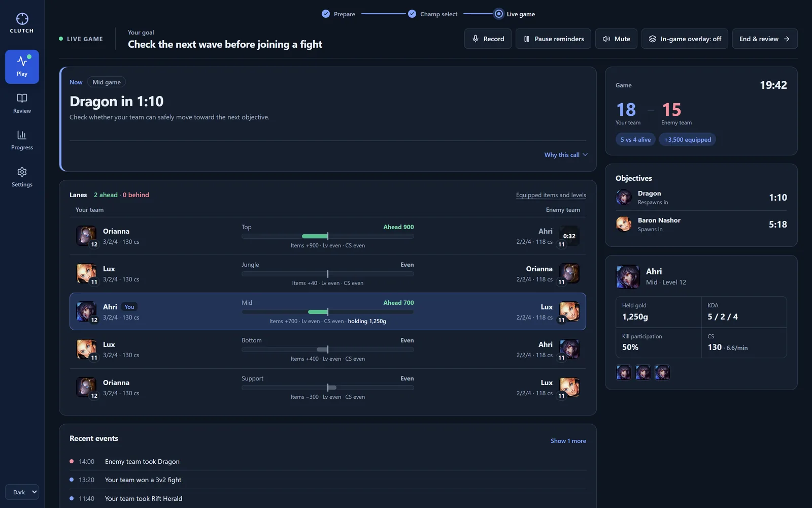Click enemy Ahri portrait in Bottom row

[x=569, y=349]
